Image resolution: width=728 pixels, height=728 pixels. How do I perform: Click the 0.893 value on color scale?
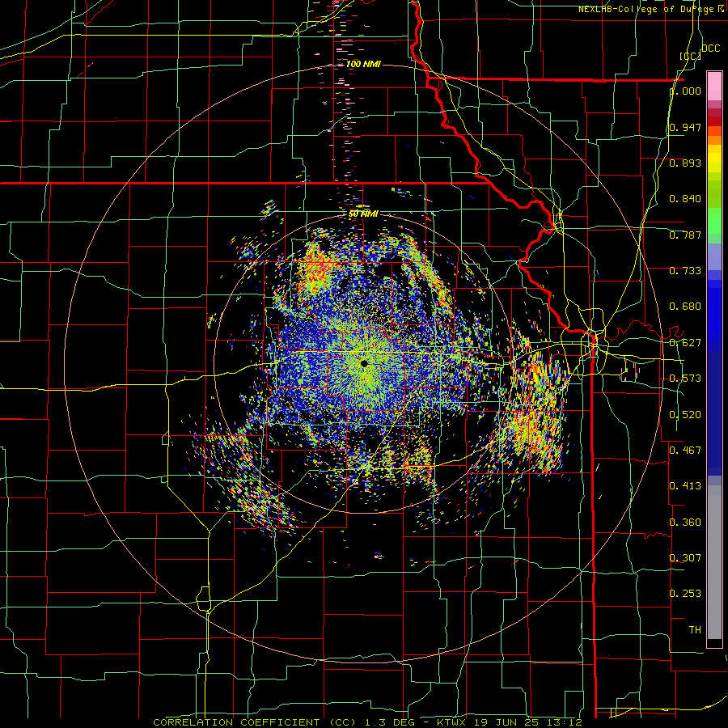685,163
